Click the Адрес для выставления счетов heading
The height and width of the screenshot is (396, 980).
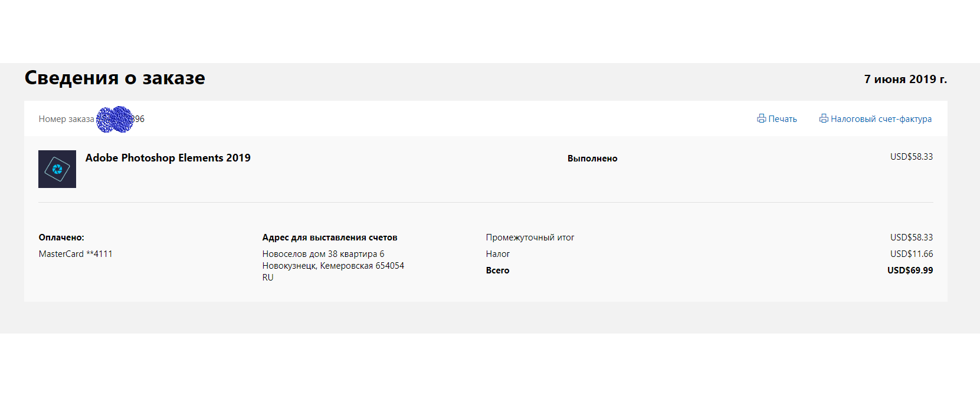[x=330, y=237]
